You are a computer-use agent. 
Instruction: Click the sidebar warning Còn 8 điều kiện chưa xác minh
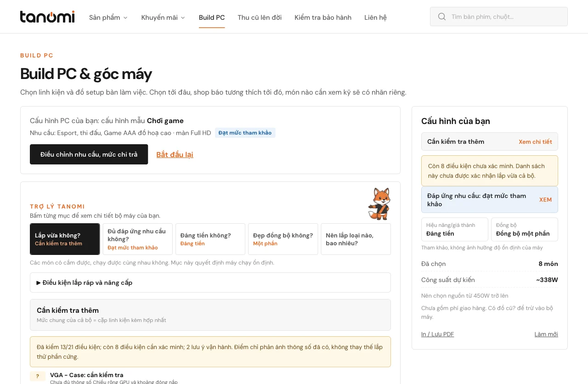tap(490, 170)
